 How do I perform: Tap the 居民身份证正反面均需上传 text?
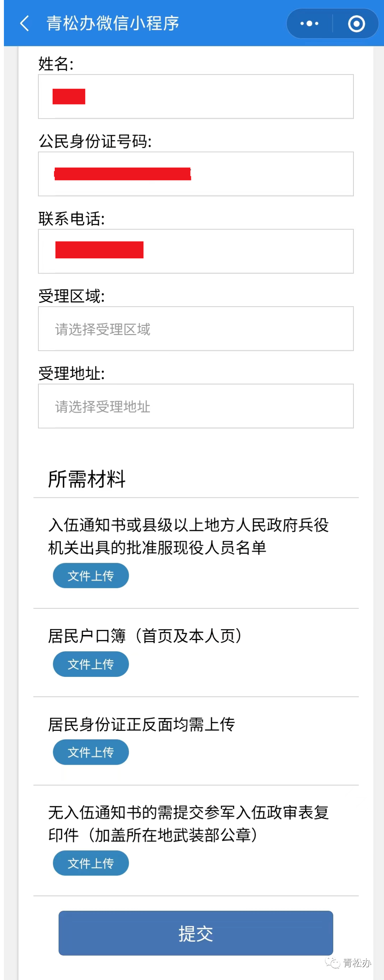[142, 725]
